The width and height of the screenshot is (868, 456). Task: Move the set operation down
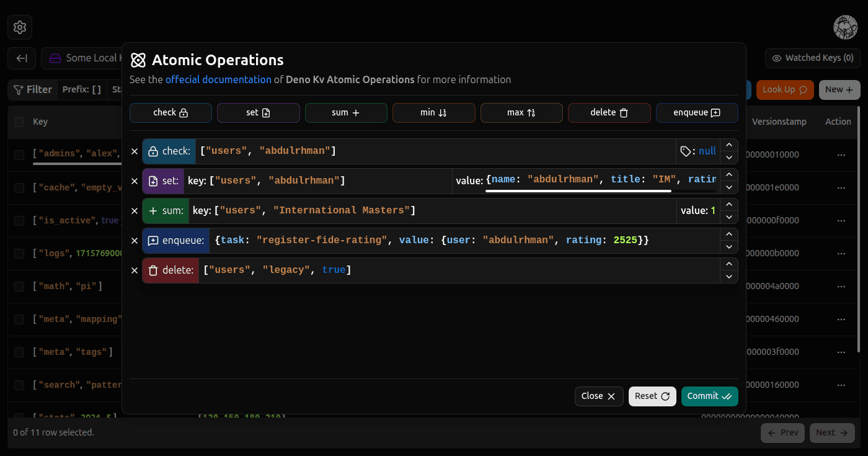(729, 187)
